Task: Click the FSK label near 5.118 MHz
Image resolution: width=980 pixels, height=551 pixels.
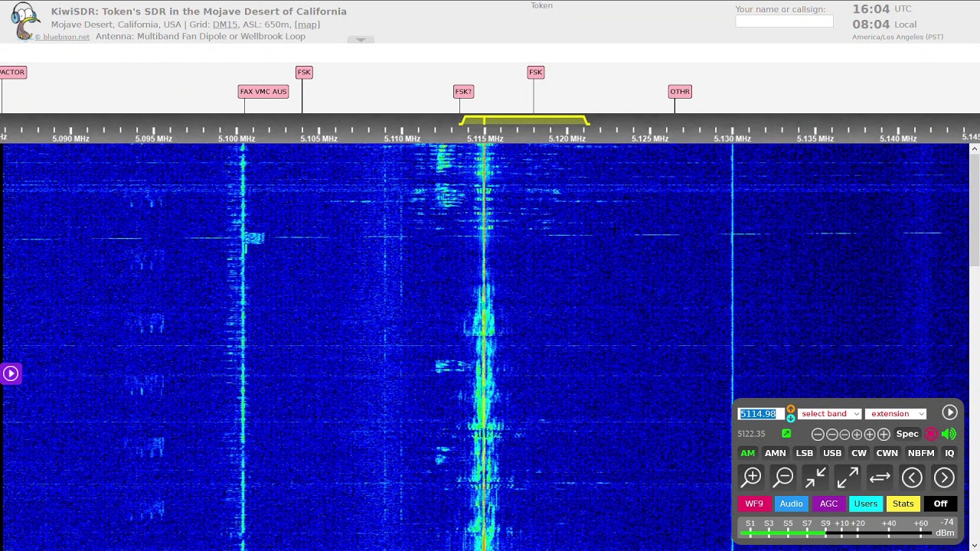Action: point(535,72)
